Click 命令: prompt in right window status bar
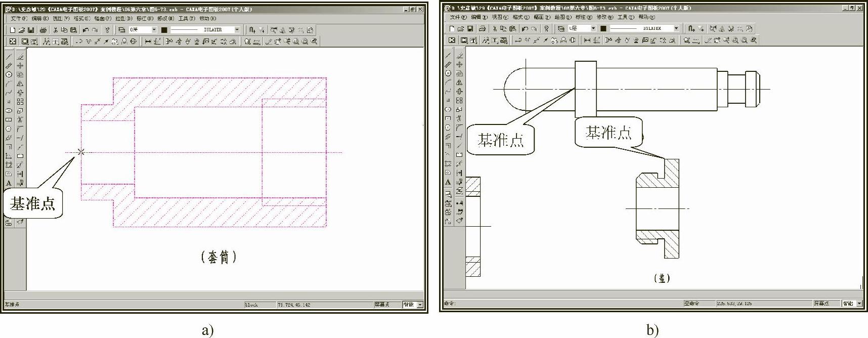 pyautogui.click(x=450, y=303)
